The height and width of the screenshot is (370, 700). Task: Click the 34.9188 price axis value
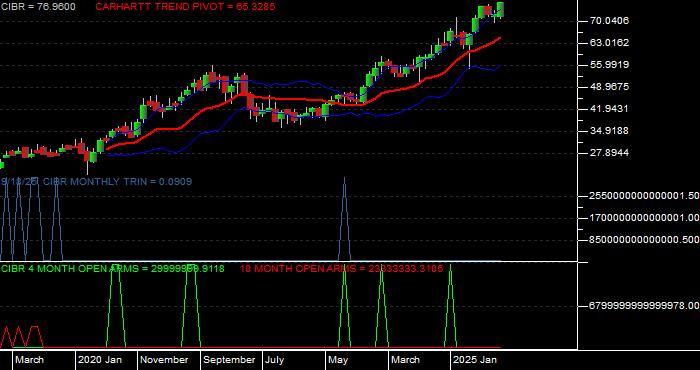point(609,131)
